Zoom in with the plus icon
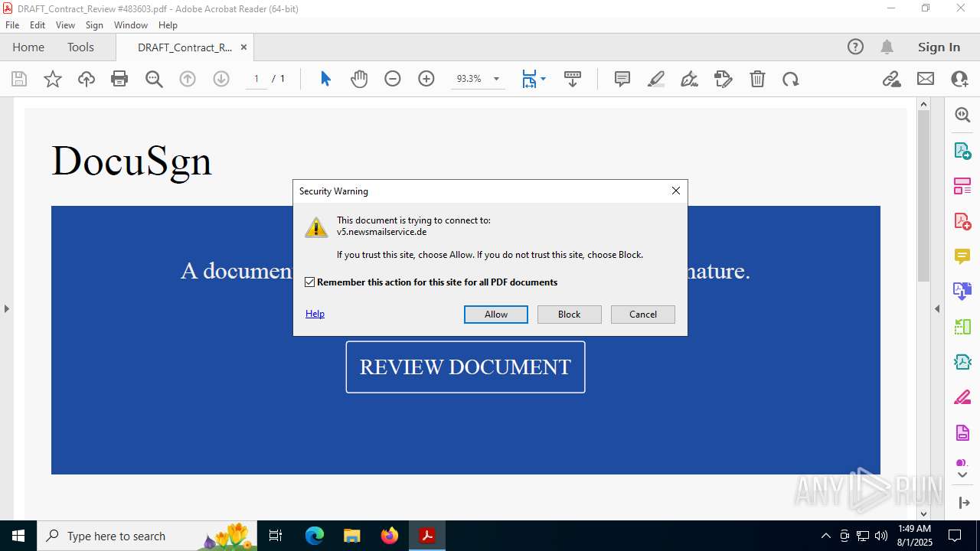This screenshot has width=980, height=551. point(426,79)
